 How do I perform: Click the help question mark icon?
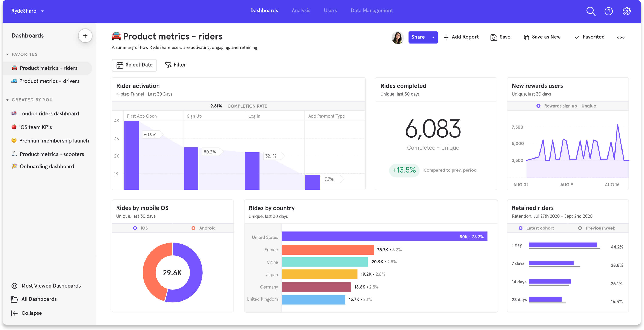609,11
